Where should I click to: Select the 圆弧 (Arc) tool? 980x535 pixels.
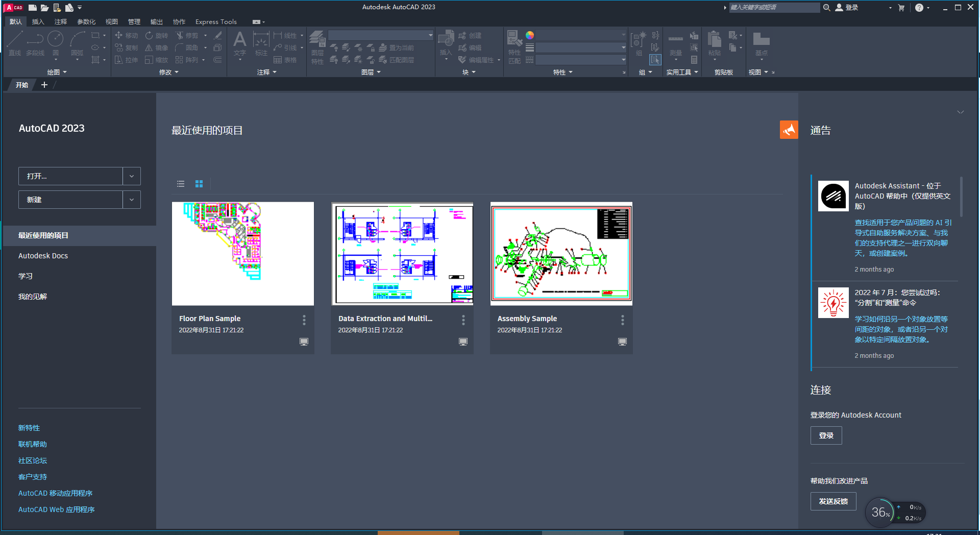[77, 43]
